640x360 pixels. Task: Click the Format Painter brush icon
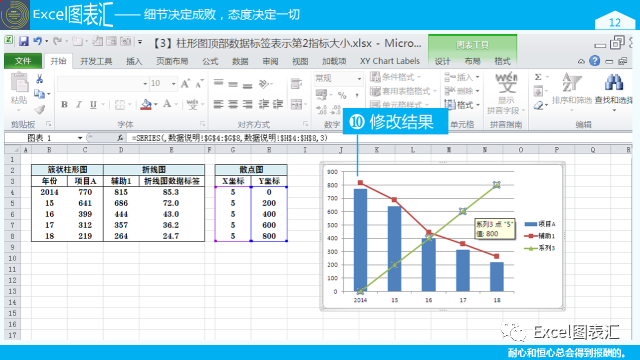[x=40, y=109]
